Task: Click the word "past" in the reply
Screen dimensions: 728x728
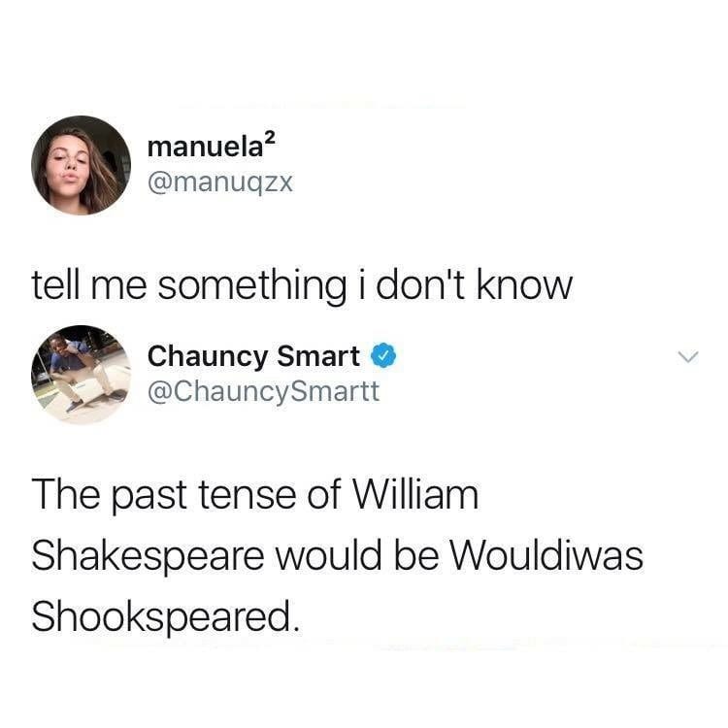Action: 149,498
